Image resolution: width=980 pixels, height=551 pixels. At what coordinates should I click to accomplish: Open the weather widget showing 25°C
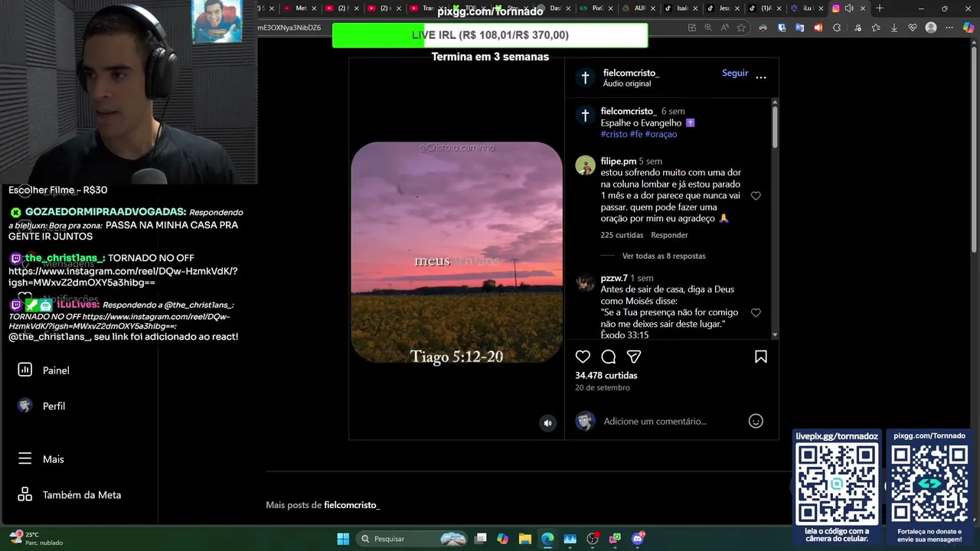(x=36, y=538)
